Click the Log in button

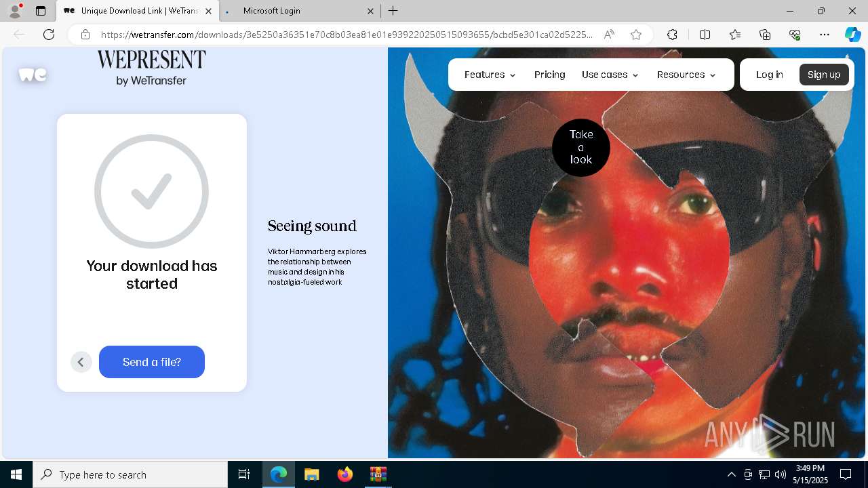pyautogui.click(x=769, y=75)
